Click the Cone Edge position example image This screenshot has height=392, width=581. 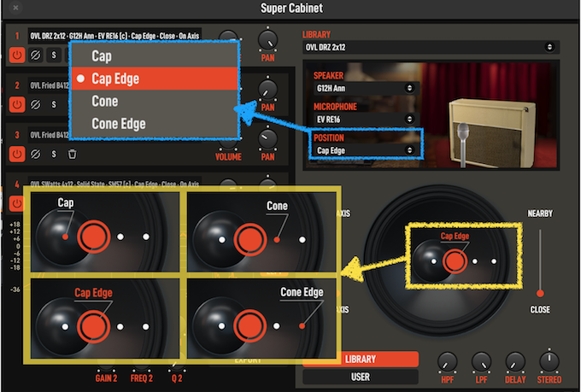pos(261,319)
